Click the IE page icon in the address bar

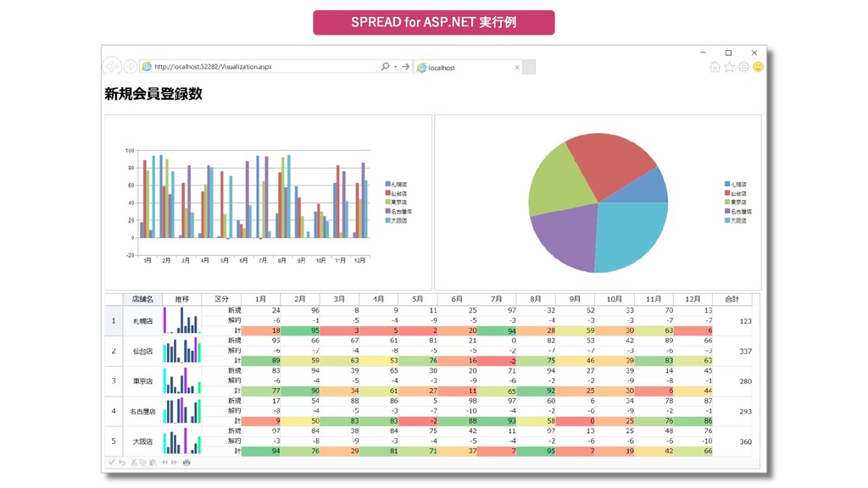click(147, 66)
